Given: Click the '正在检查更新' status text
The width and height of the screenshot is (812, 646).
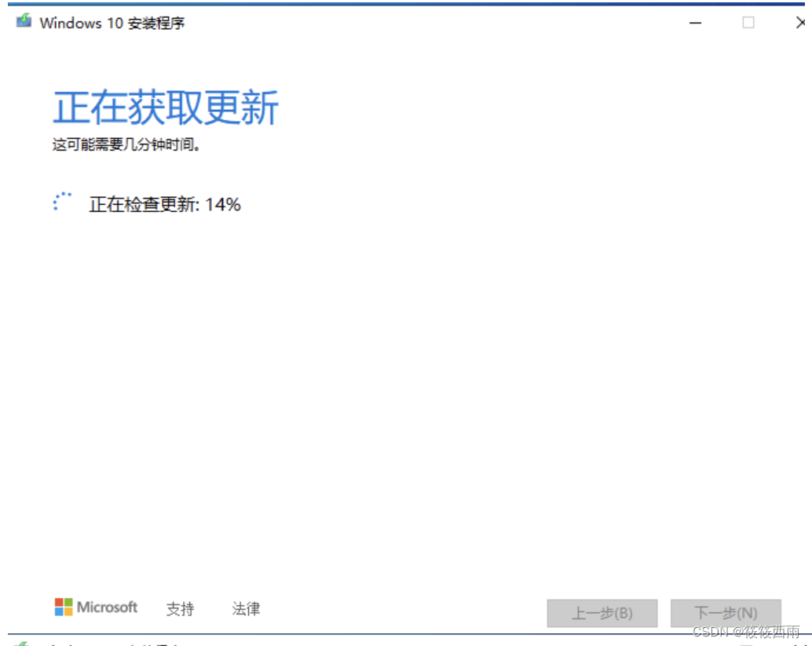Looking at the screenshot, I should pos(144,204).
